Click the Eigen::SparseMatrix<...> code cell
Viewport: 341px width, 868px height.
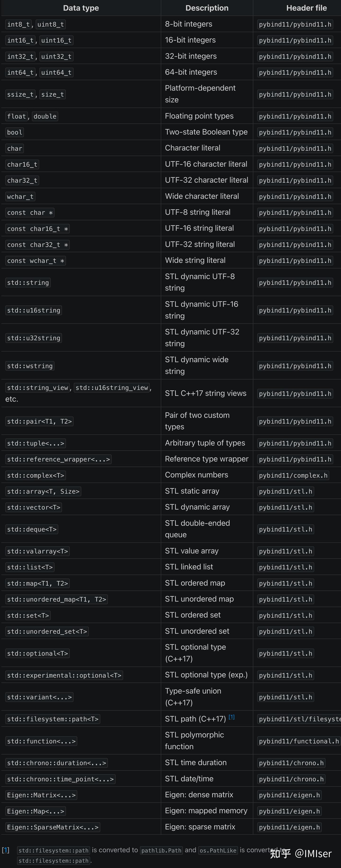(53, 827)
